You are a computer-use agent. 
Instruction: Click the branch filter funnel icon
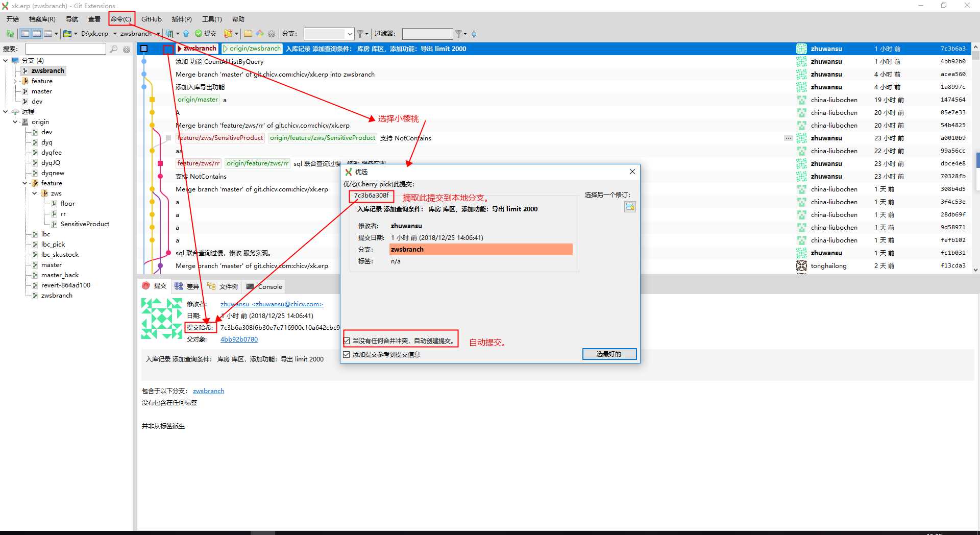(360, 34)
